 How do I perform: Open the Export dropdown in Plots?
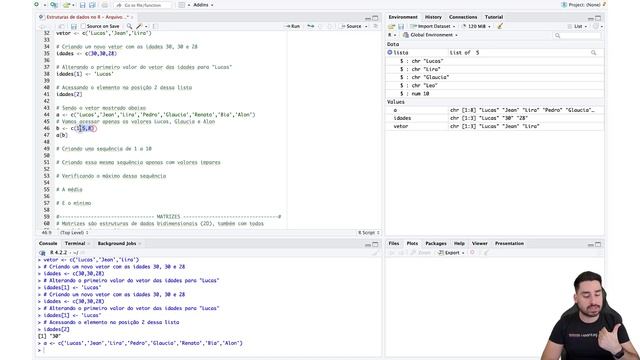[451, 253]
